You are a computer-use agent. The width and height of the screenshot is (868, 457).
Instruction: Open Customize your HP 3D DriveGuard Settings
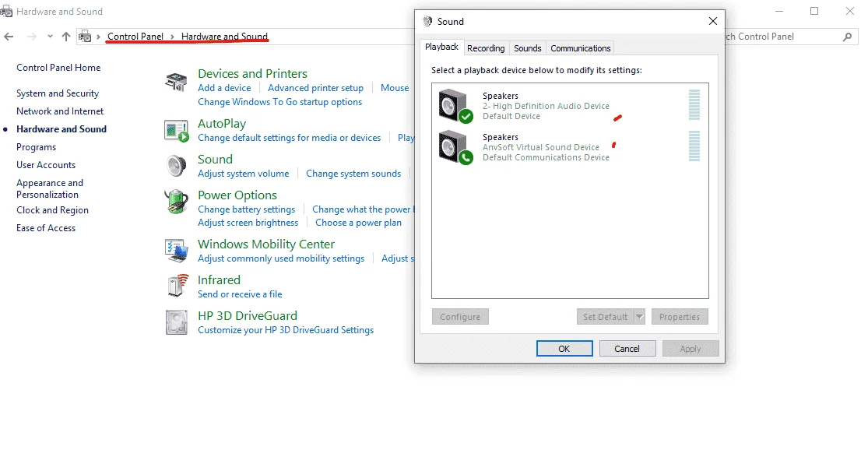(286, 330)
